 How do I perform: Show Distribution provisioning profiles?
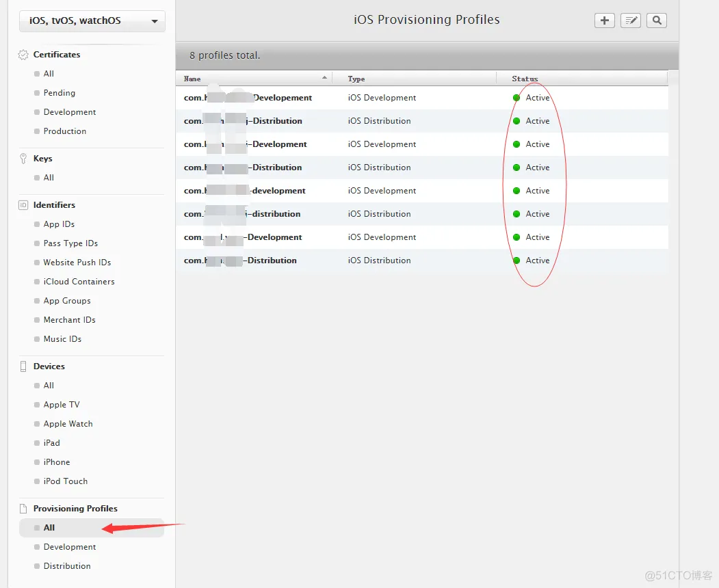(67, 566)
